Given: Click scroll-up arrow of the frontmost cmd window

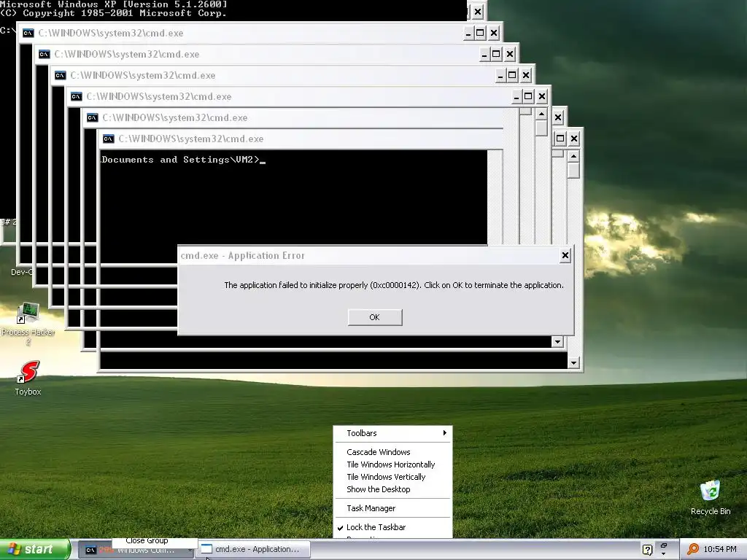Looking at the screenshot, I should [573, 156].
